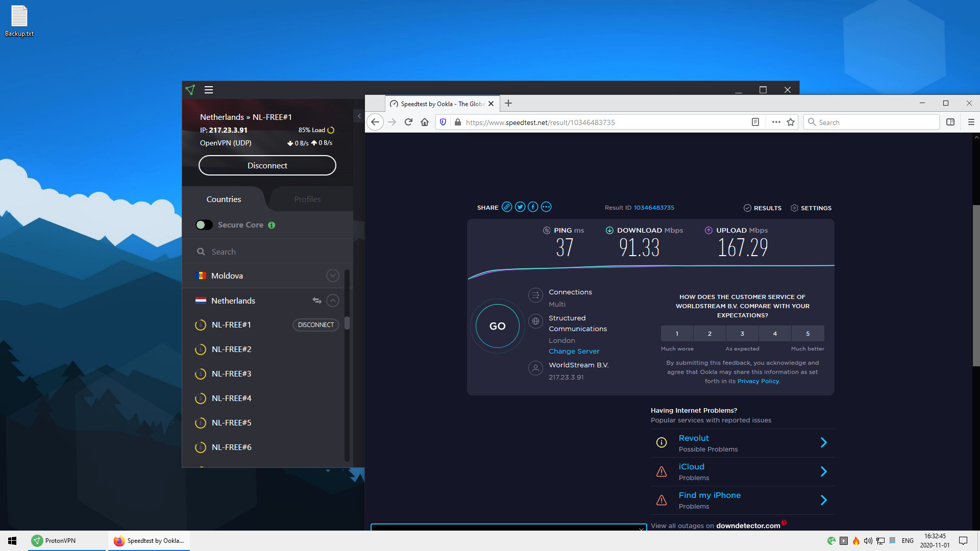The height and width of the screenshot is (551, 980).
Task: Click DISCONNECT beside NL-FREE#1
Action: tap(316, 324)
